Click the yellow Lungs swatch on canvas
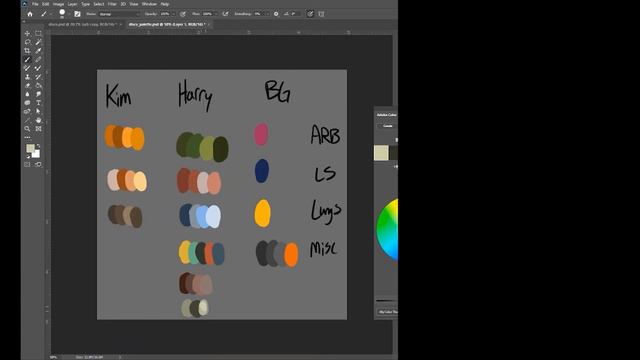This screenshot has width=640, height=360. (x=262, y=213)
